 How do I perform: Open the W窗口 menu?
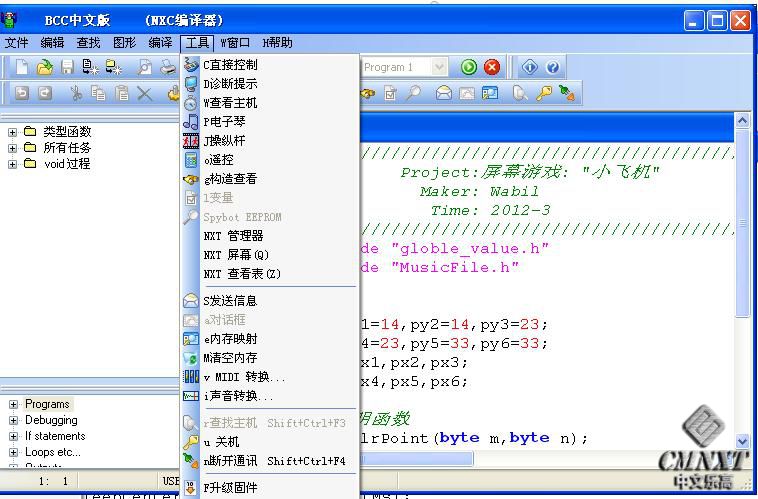(235, 43)
